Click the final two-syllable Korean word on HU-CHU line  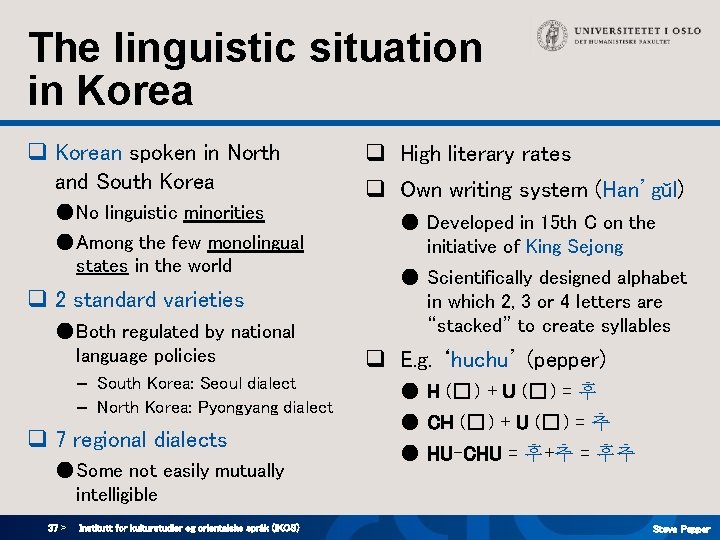(x=616, y=453)
